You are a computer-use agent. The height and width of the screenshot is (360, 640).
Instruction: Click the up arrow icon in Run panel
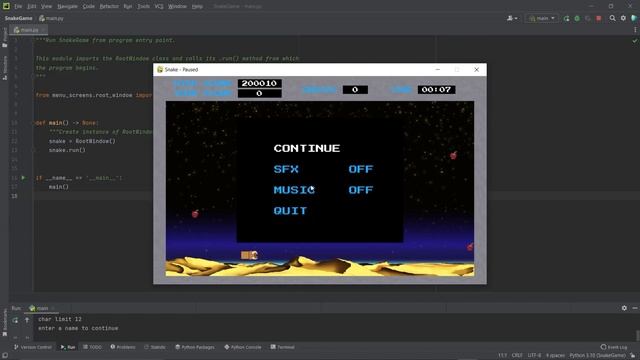(x=27, y=320)
